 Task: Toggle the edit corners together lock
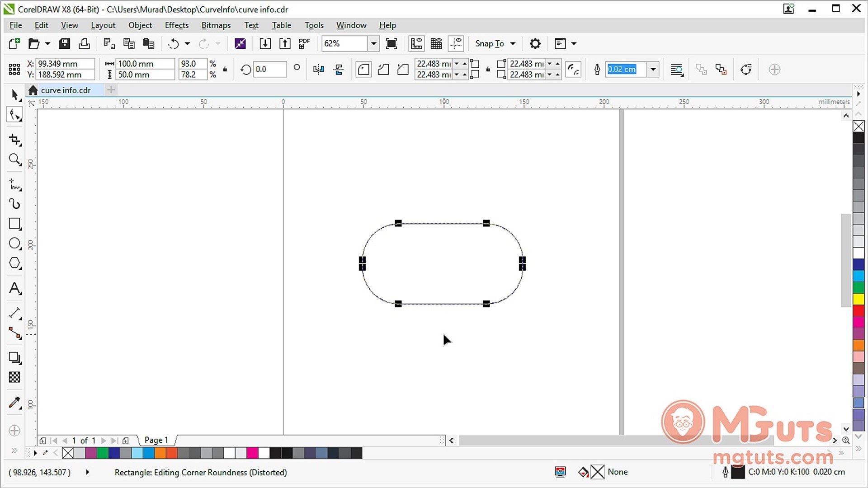(487, 69)
